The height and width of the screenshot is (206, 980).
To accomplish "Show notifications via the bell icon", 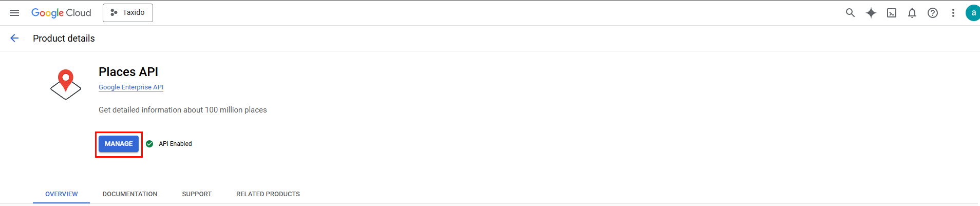I will tap(912, 13).
